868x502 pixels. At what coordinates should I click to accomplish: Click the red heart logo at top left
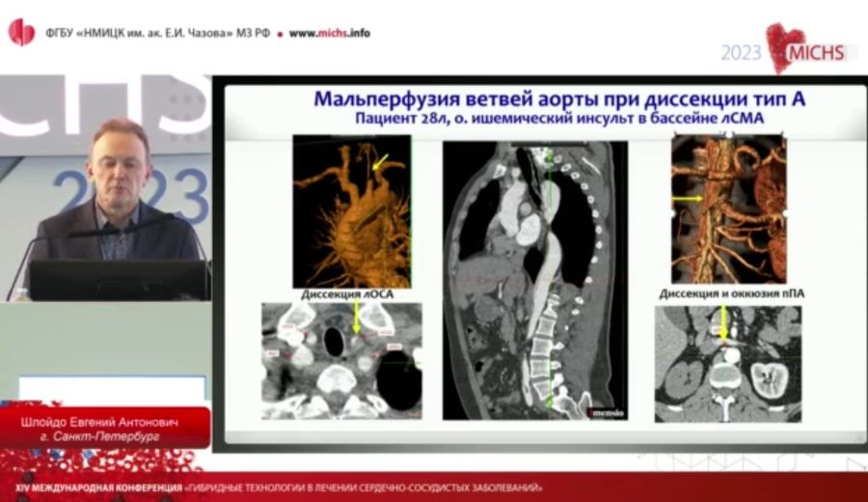[x=21, y=32]
